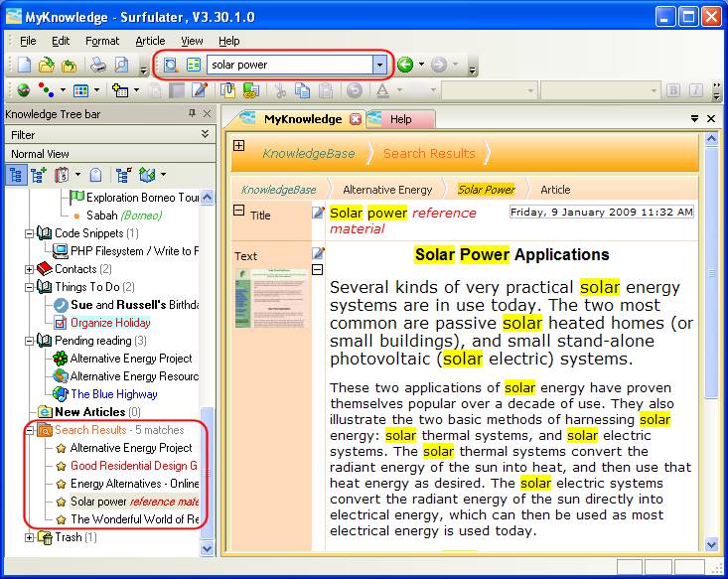The height and width of the screenshot is (579, 728).
Task: Open the tab list dropdown arrow
Action: tap(694, 119)
